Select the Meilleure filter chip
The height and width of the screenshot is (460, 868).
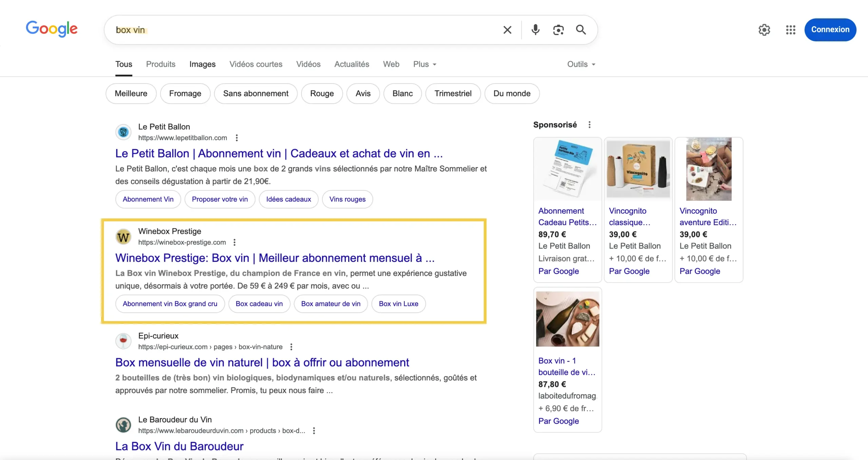pyautogui.click(x=131, y=93)
